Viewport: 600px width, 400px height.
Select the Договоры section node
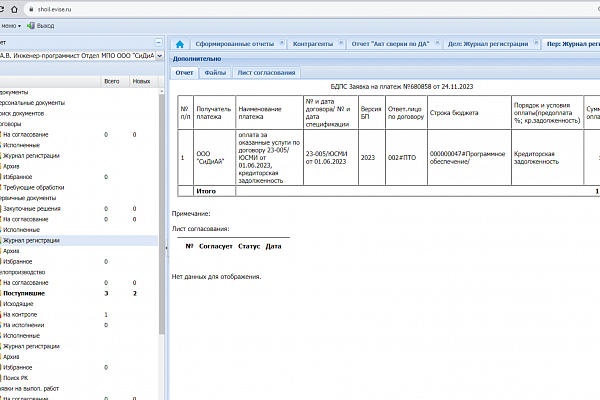click(10, 124)
